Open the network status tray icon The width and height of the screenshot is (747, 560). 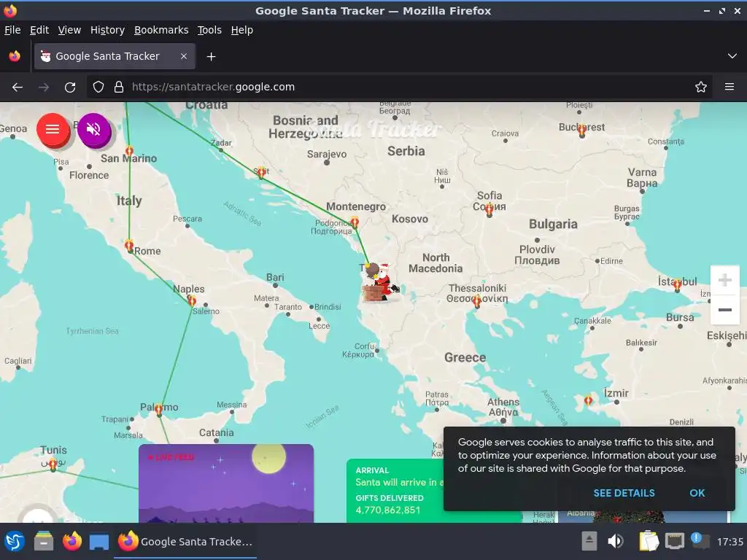tap(675, 541)
